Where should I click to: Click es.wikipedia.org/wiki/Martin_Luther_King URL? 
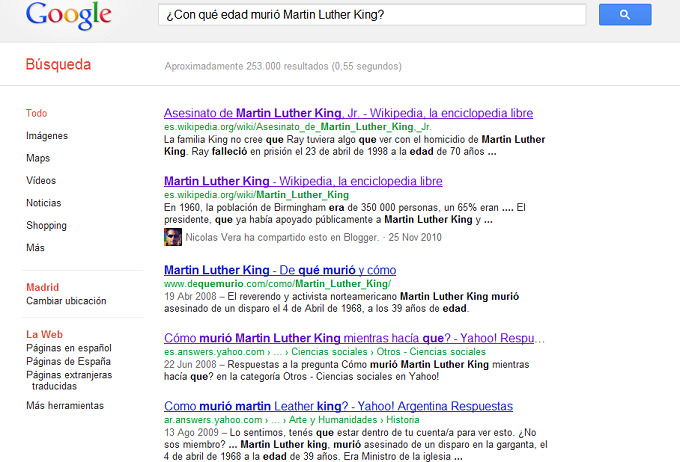(x=256, y=195)
